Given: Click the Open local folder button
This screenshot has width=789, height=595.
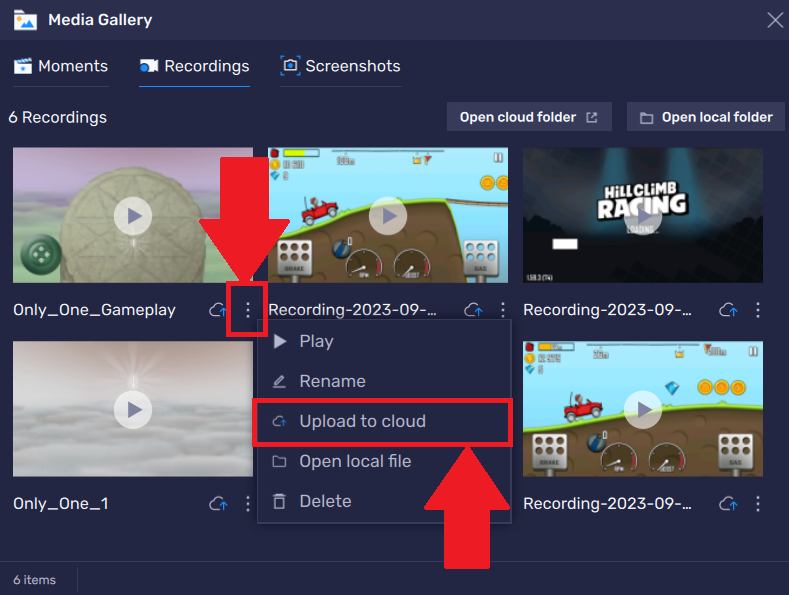Looking at the screenshot, I should coord(706,117).
